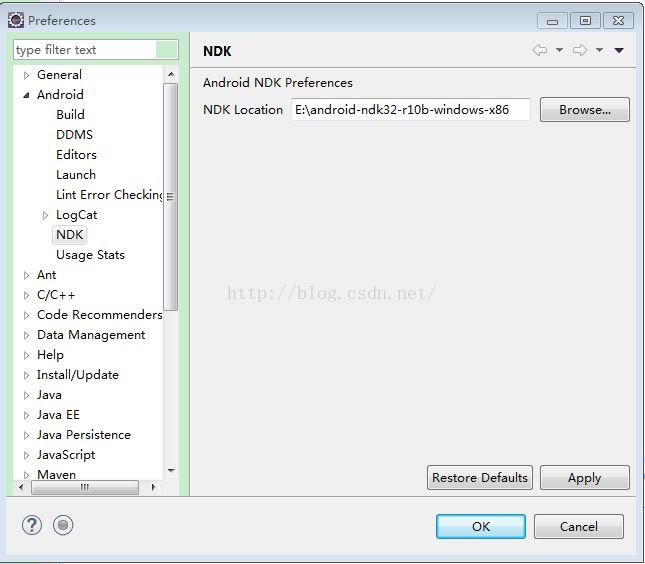Collapse the Android tree node
The image size is (645, 564).
27,95
